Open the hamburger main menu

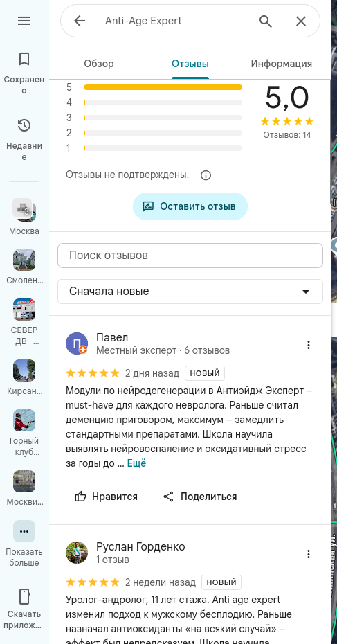point(24,21)
